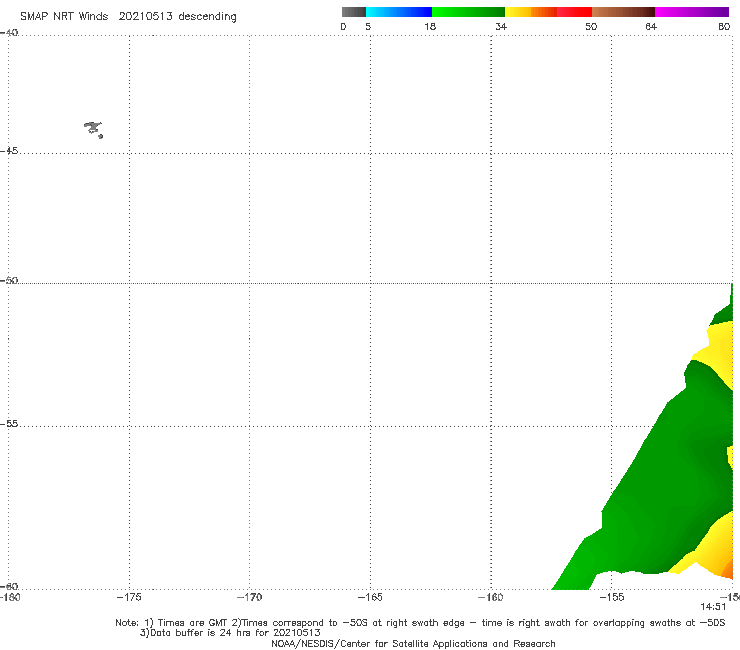The width and height of the screenshot is (740, 650).
Task: Click the note line starting 'Note: 1) Times are GMT'
Action: pyautogui.click(x=420, y=623)
